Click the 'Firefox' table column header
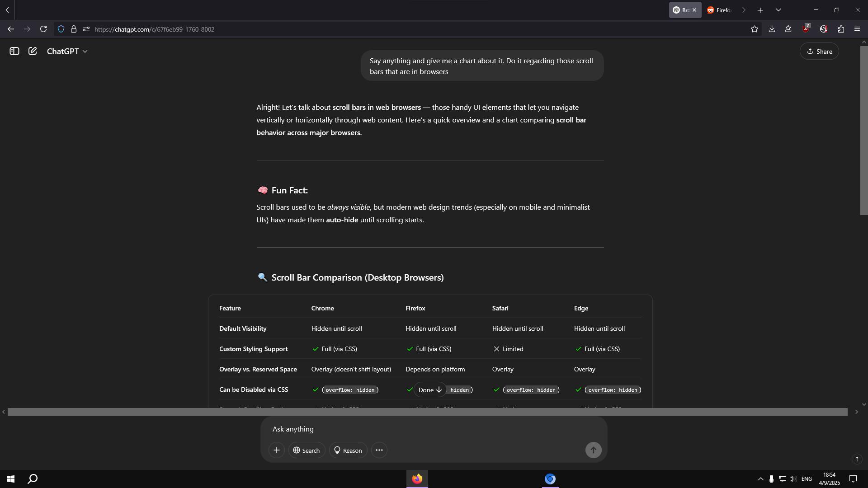The image size is (868, 488). pyautogui.click(x=415, y=308)
